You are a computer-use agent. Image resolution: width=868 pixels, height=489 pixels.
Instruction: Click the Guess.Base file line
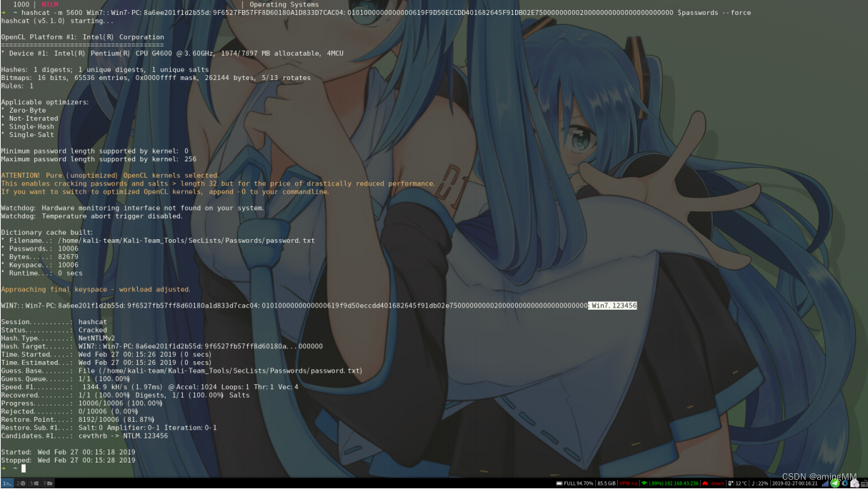click(181, 370)
